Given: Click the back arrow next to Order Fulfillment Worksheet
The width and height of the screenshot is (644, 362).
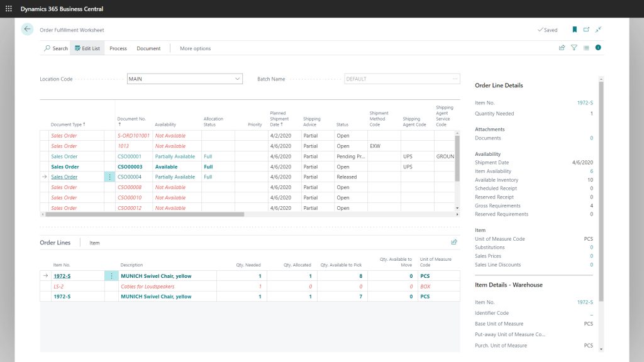Looking at the screenshot, I should (26, 29).
